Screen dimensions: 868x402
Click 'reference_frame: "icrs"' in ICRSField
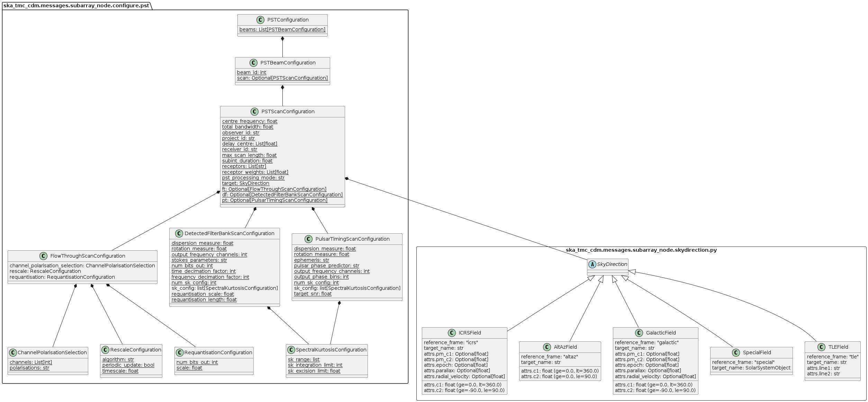point(451,343)
